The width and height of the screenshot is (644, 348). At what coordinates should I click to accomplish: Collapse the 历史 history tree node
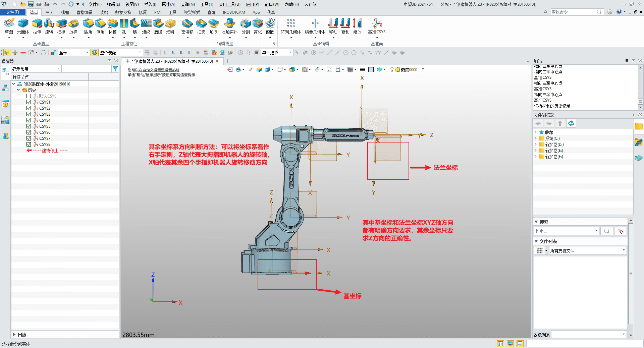click(x=18, y=90)
